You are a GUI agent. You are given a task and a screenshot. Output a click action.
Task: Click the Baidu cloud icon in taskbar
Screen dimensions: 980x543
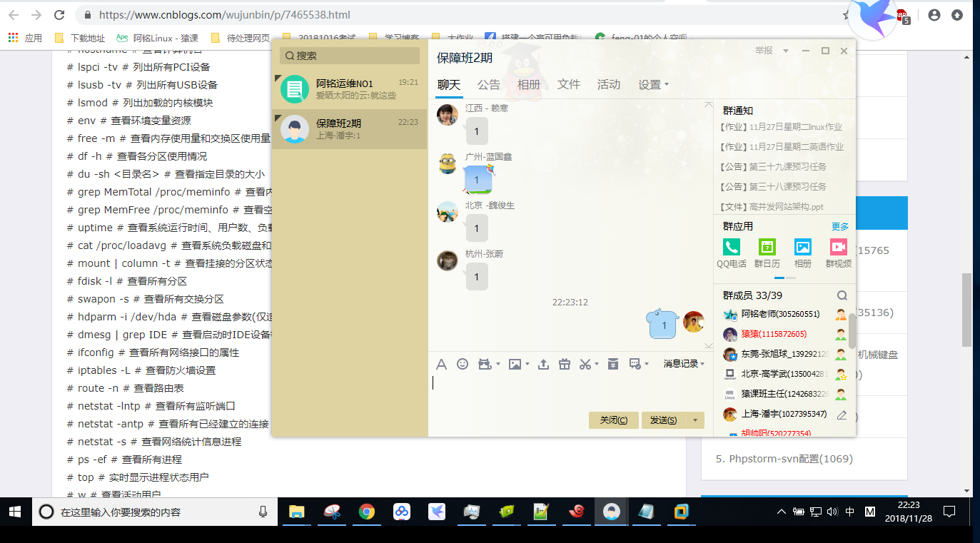click(402, 512)
